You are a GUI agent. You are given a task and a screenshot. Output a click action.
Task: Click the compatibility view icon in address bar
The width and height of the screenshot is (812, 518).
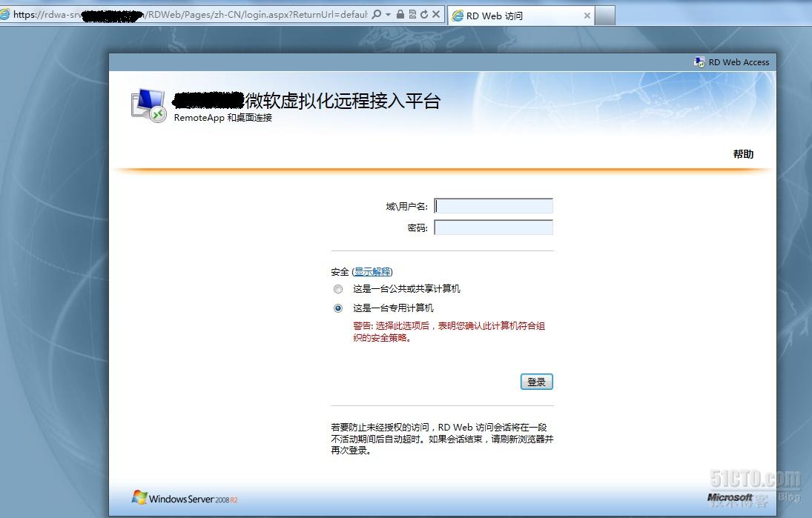[x=412, y=15]
